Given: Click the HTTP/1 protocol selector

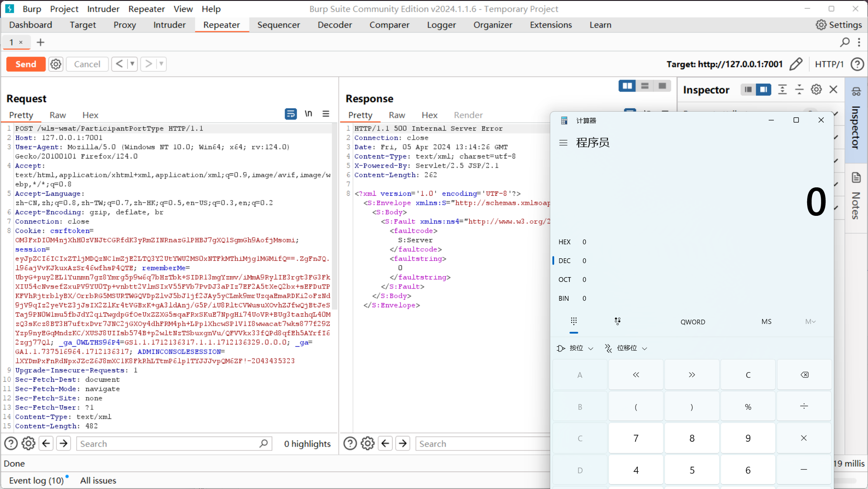Looking at the screenshot, I should 829,64.
